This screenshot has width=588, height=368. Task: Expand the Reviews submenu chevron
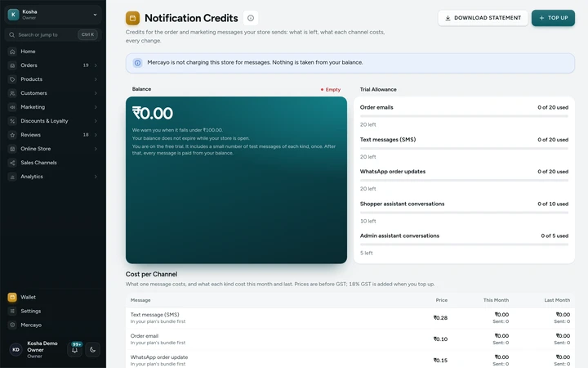point(96,135)
